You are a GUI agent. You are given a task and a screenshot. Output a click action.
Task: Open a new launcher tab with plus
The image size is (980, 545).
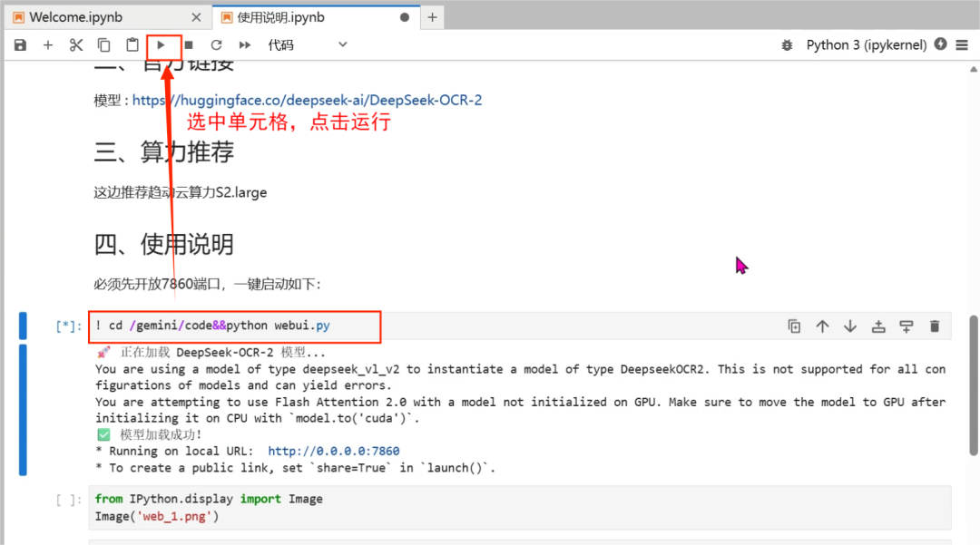click(x=432, y=17)
